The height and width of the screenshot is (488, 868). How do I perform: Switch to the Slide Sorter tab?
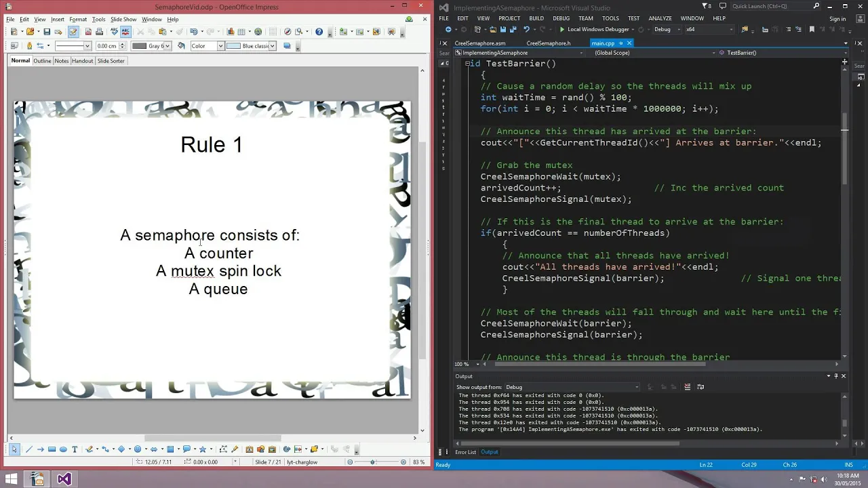click(x=111, y=61)
